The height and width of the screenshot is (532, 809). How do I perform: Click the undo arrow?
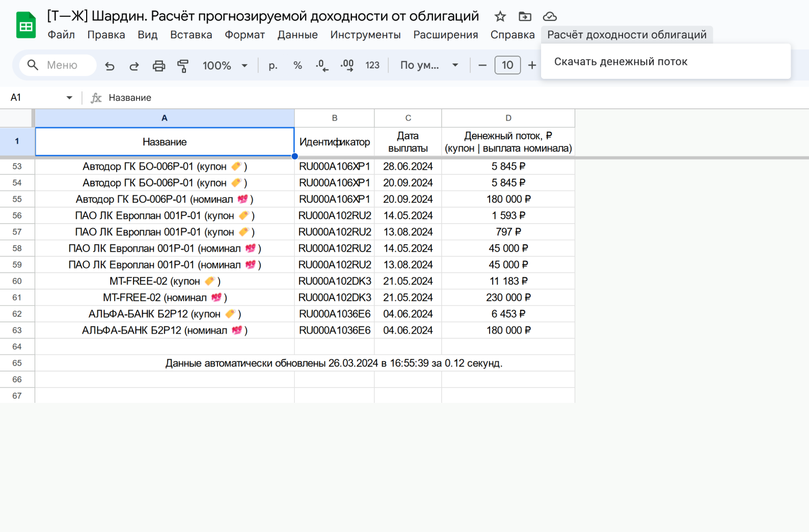click(x=110, y=66)
